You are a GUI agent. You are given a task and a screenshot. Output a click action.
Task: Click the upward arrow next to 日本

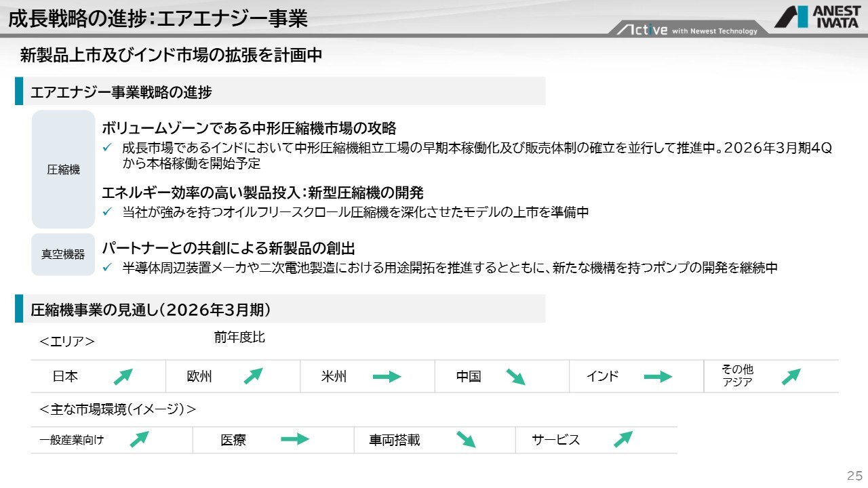123,377
